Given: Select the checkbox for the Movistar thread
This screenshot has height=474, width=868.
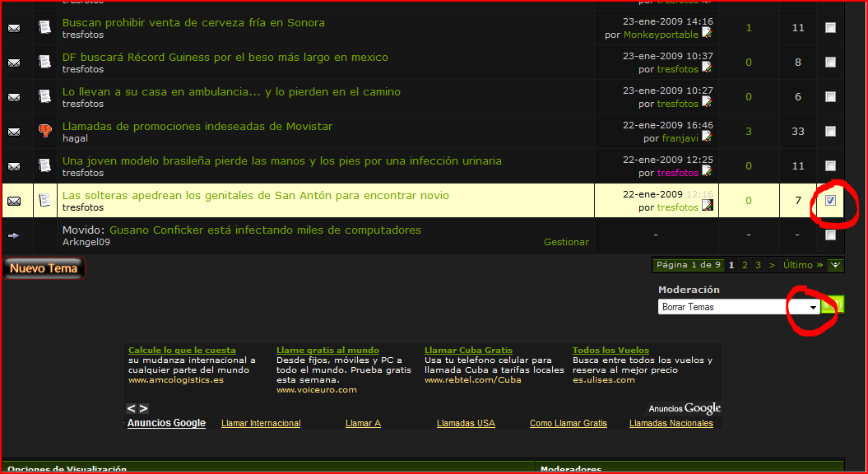Looking at the screenshot, I should click(830, 131).
